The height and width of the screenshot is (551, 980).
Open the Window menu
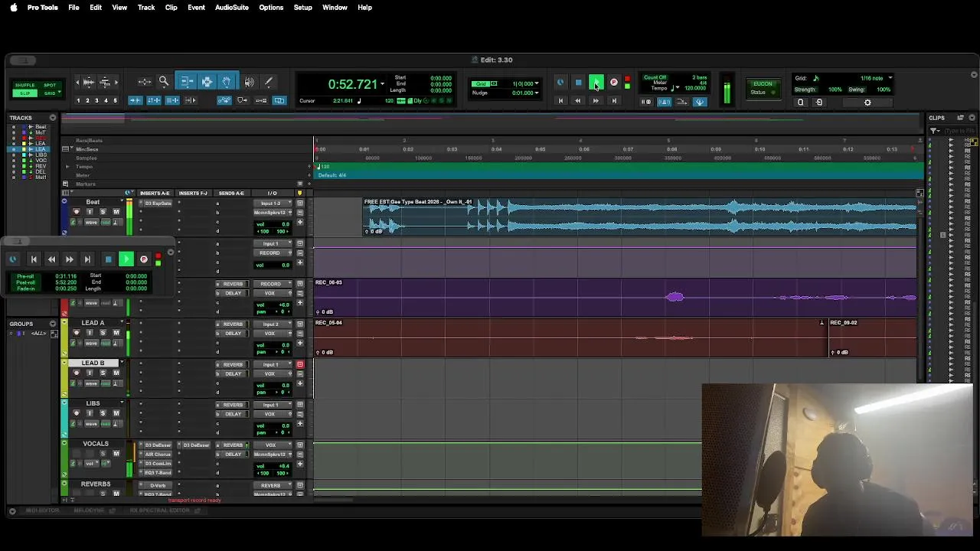(x=335, y=8)
